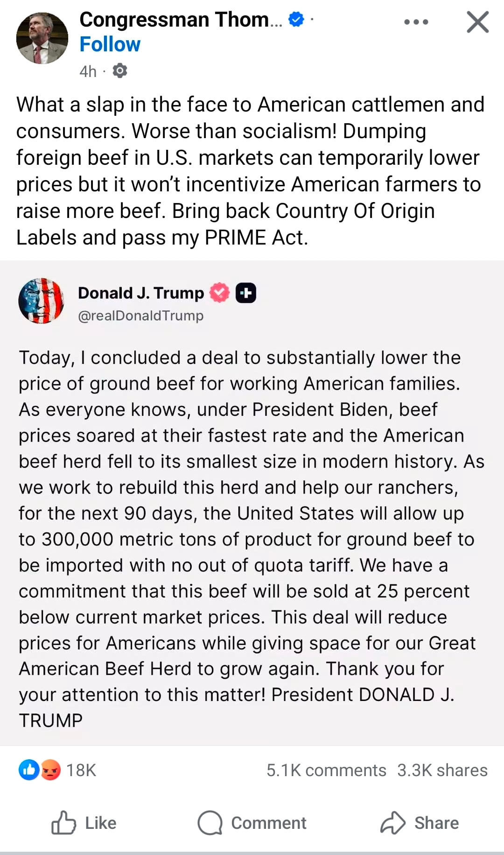Open the 5.1K comments link
Viewport: 504px width, 855px height.
coord(326,770)
